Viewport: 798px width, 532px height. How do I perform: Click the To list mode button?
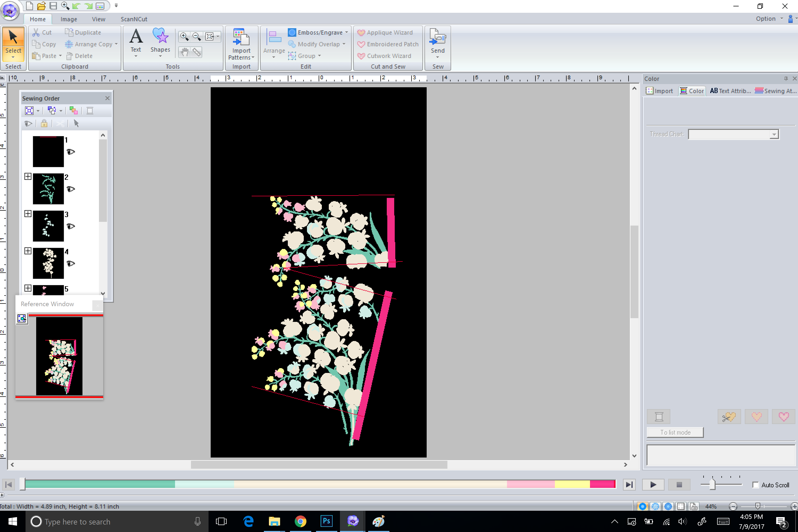point(675,432)
